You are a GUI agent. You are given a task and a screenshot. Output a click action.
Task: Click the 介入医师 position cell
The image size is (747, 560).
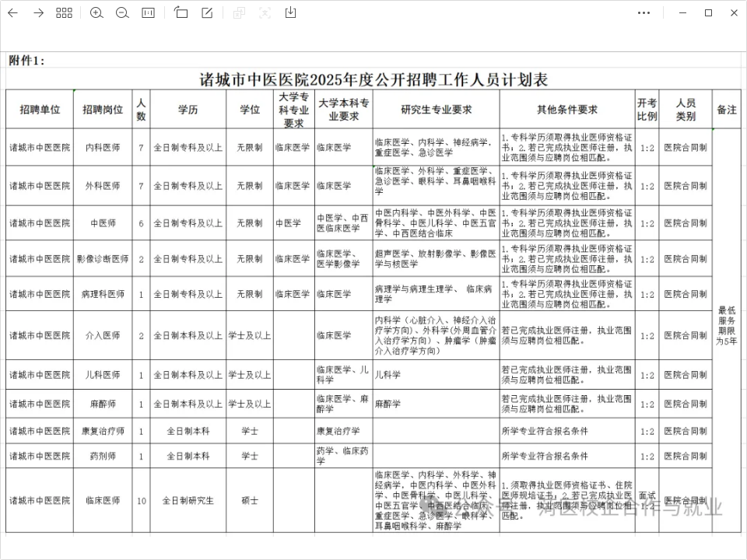[x=103, y=336]
